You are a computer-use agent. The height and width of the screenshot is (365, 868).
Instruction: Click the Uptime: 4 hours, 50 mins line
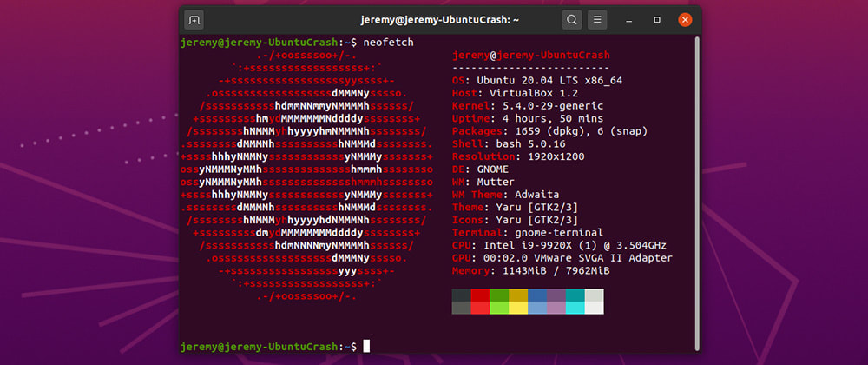click(528, 119)
